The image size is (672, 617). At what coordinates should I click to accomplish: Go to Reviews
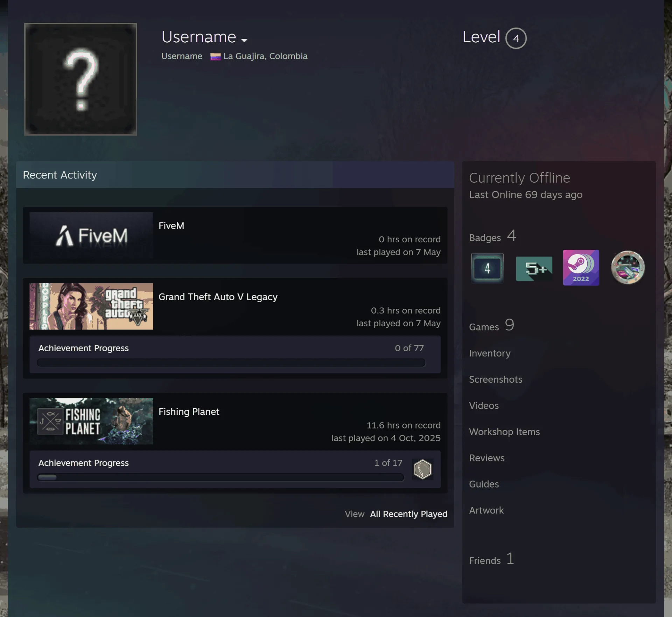[487, 458]
